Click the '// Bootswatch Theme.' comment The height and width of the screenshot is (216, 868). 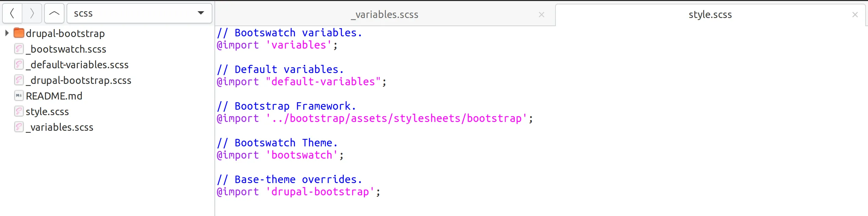coord(277,143)
